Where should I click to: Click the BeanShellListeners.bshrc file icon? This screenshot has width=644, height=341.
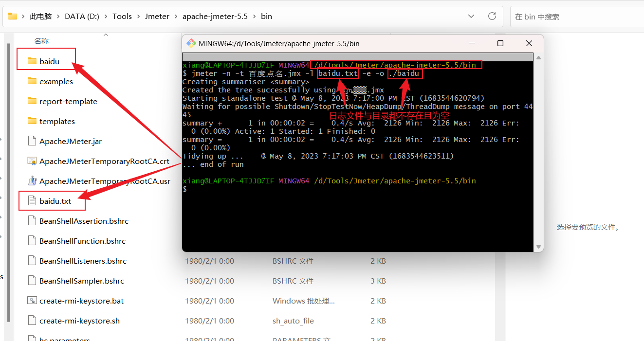(32, 261)
